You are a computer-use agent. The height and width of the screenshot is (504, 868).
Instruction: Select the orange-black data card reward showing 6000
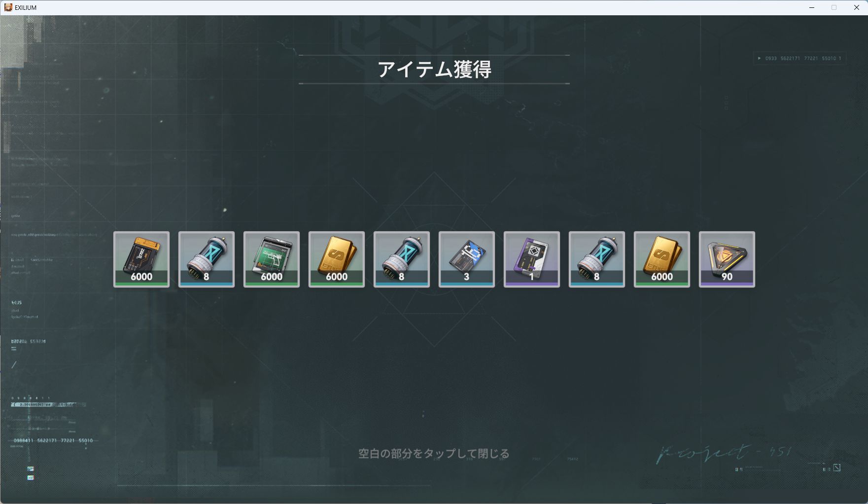[141, 259]
